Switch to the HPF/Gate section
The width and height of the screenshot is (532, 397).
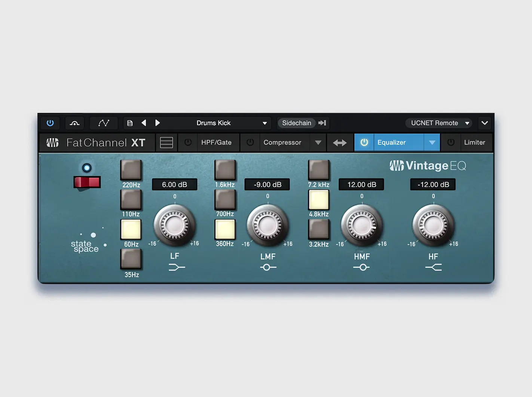click(217, 142)
